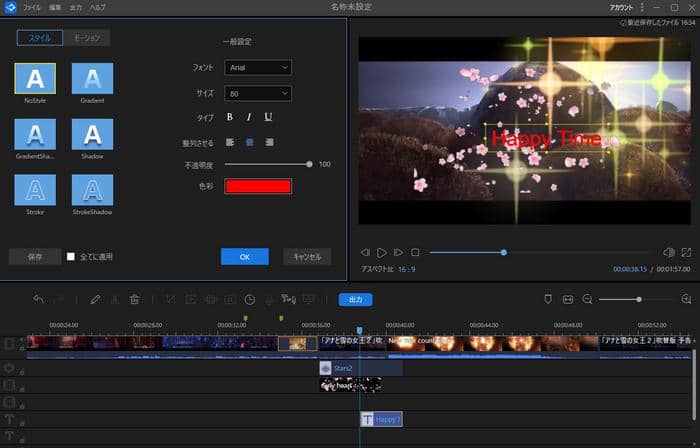700x448 pixels.
Task: Open the size dropdown showing 80
Action: [258, 93]
